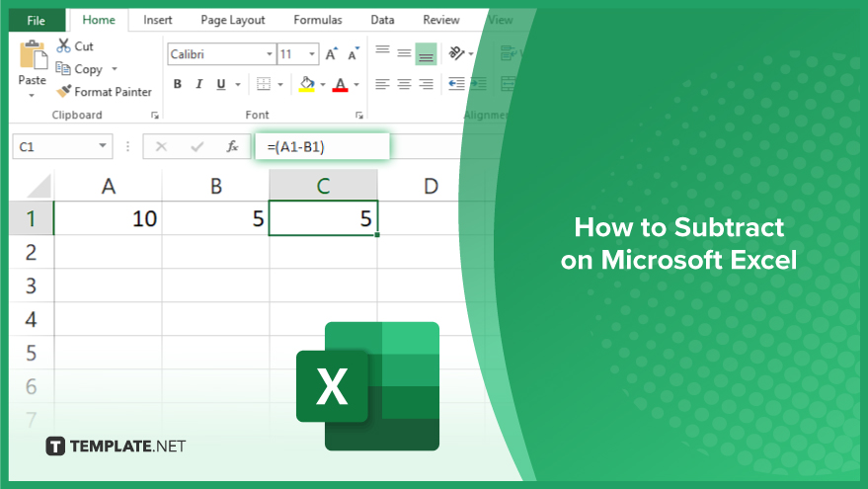Open Clipboard group dialog launcher
868x489 pixels.
coord(155,116)
